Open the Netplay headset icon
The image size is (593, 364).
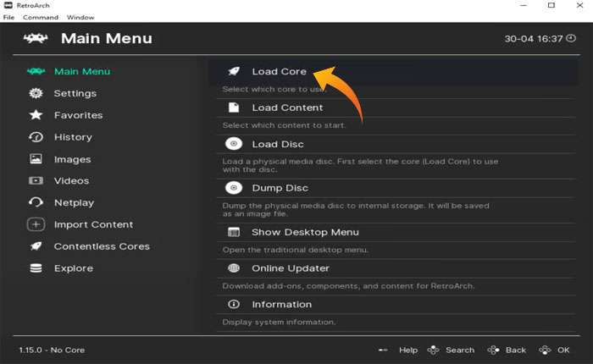[36, 202]
